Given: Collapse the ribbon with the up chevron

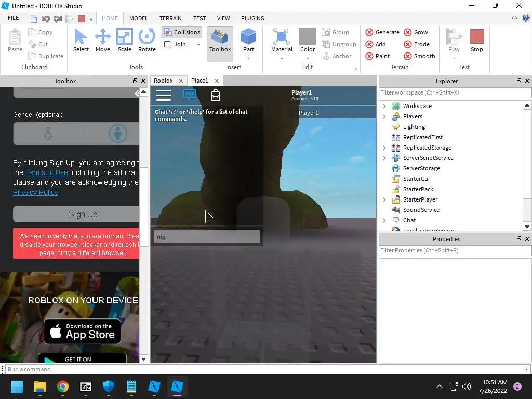Looking at the screenshot, I should click(515, 18).
